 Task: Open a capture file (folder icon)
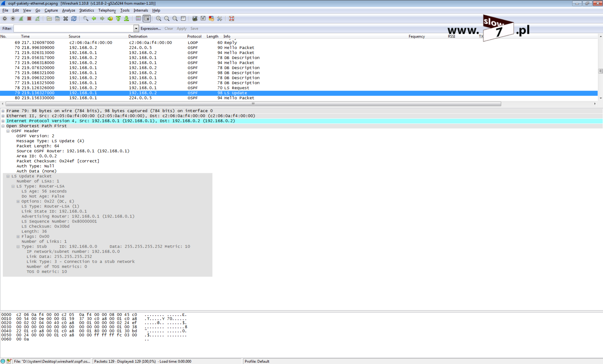click(49, 19)
